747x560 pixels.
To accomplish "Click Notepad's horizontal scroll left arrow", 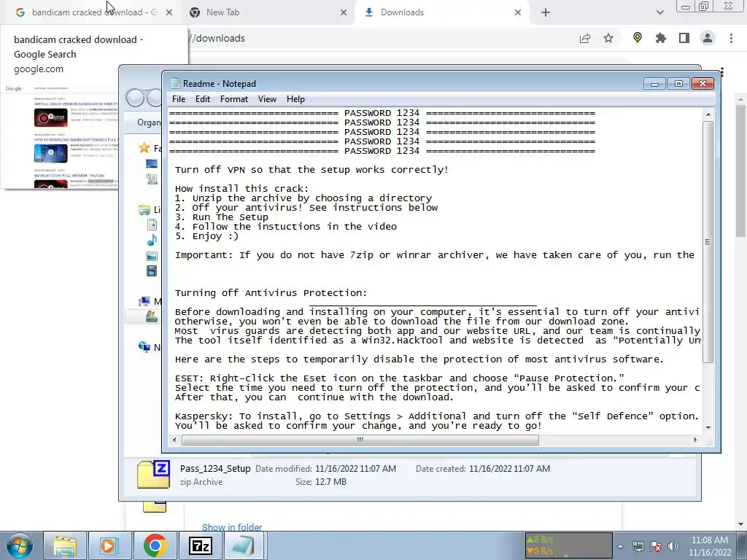I will 174,440.
